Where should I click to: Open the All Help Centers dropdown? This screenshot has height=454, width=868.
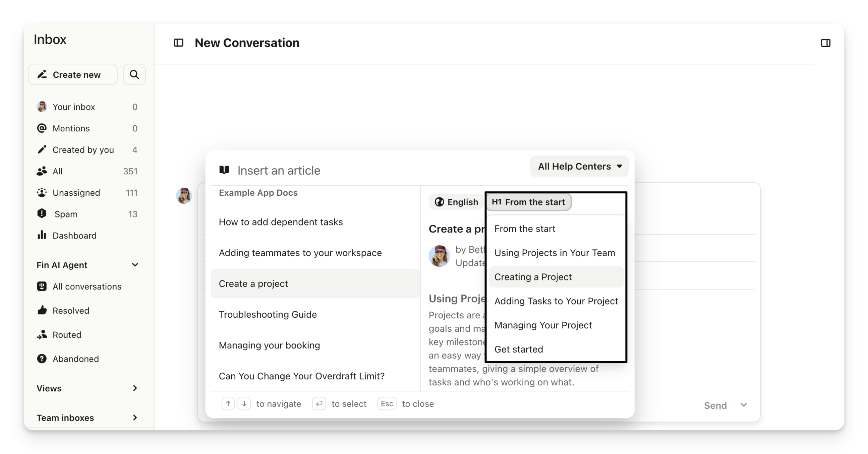pyautogui.click(x=579, y=167)
